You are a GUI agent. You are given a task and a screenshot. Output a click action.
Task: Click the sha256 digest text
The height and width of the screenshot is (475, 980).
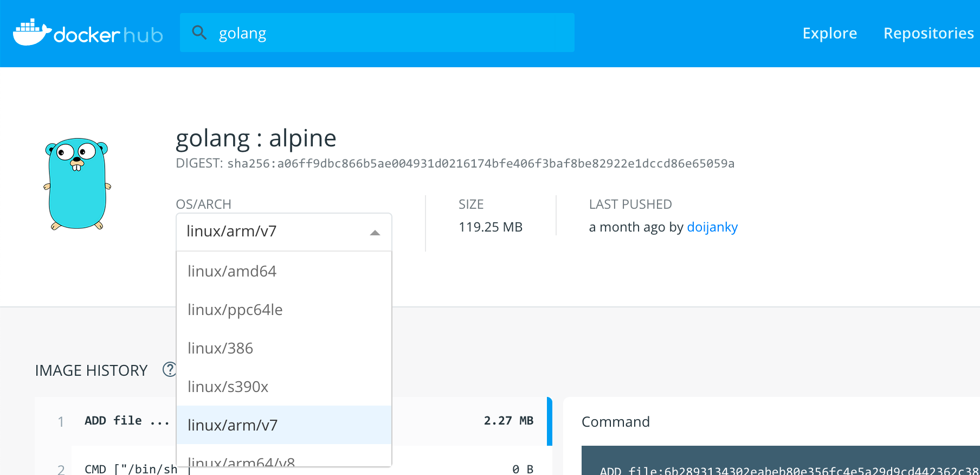click(481, 163)
